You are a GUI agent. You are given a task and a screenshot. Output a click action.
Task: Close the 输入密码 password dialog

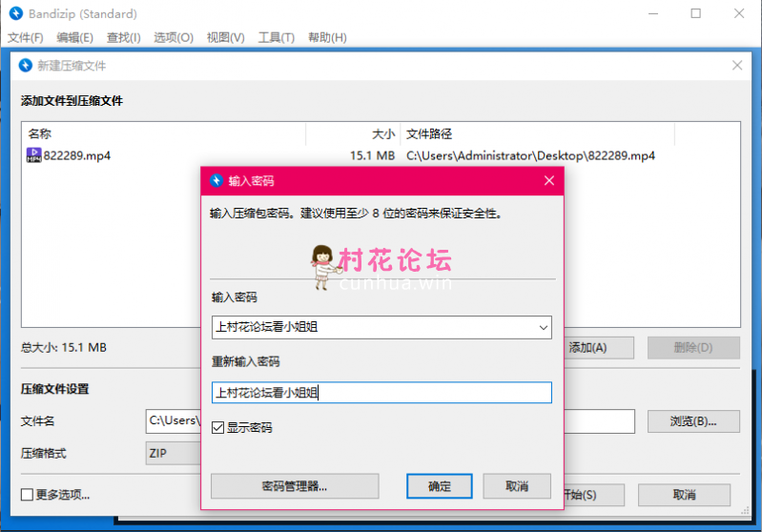pyautogui.click(x=549, y=181)
